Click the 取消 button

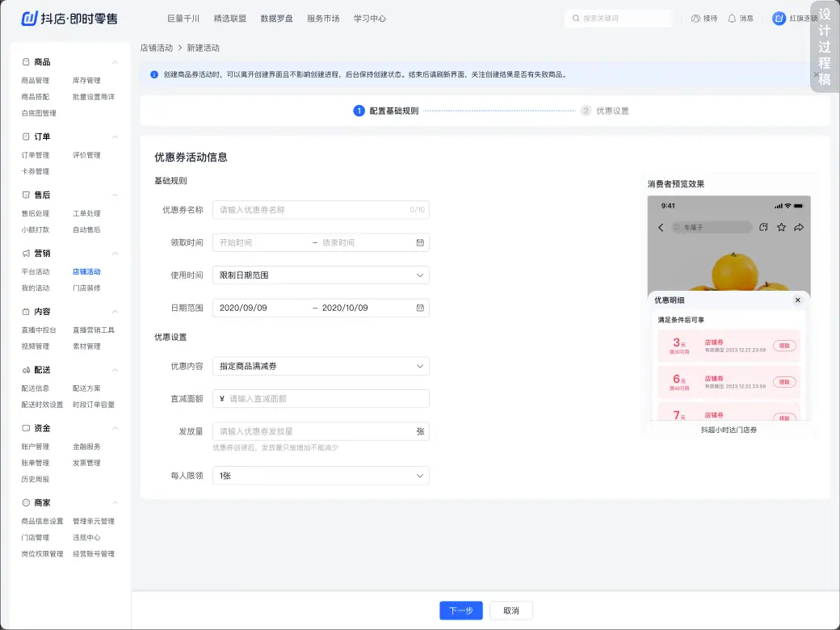(511, 611)
